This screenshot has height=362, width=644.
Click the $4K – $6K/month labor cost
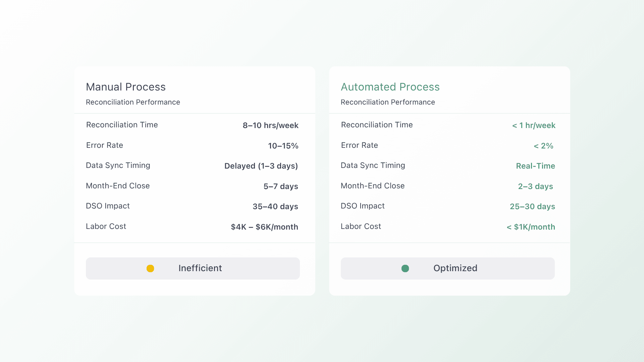[264, 227]
